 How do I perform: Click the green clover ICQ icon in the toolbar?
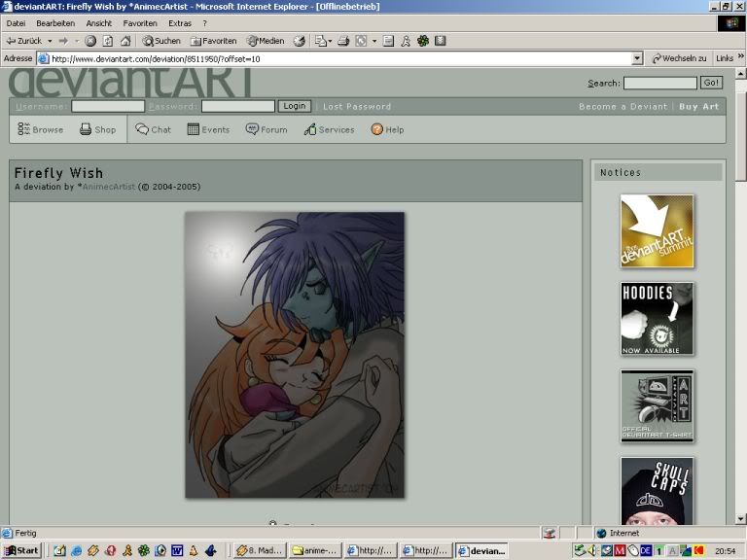tap(423, 41)
